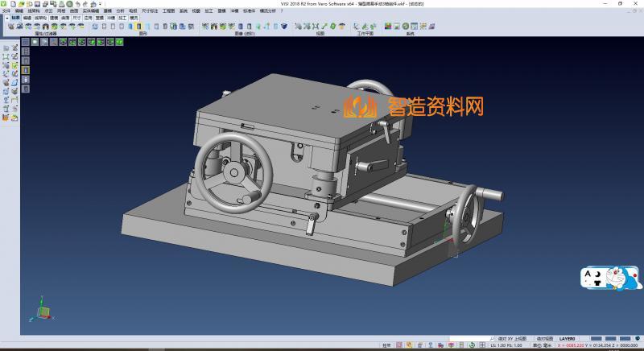Click the Doraemon input method widget
The image size is (644, 351).
pyautogui.click(x=611, y=279)
